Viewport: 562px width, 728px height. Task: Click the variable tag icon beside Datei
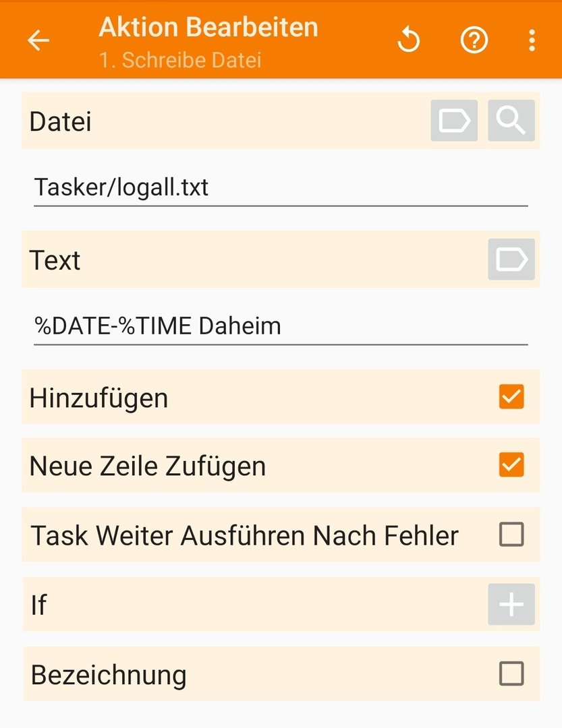coord(454,121)
